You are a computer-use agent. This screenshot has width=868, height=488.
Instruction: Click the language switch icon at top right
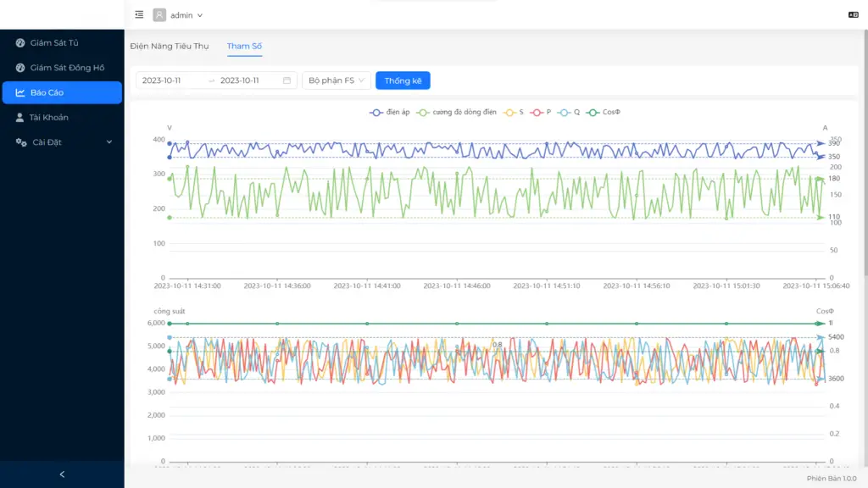[853, 14]
